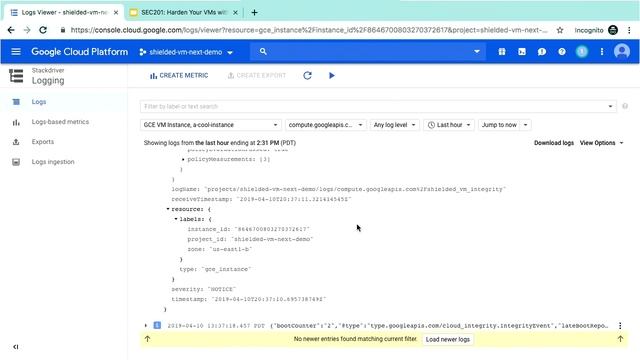Open the feedback icon in the header
The height and width of the screenshot is (360, 640).
(542, 52)
